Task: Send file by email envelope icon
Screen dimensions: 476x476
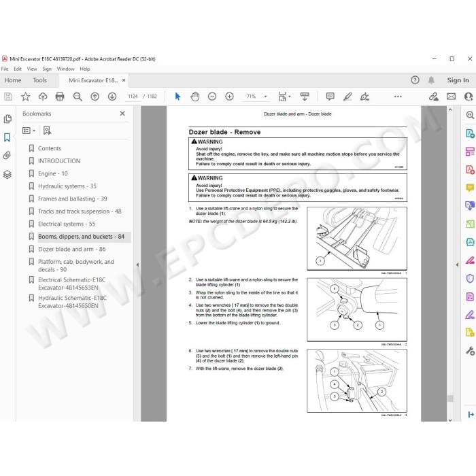Action: coord(451,97)
